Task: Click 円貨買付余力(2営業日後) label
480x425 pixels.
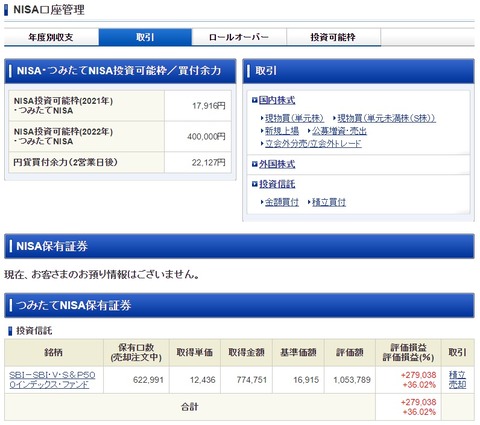Action: point(65,162)
